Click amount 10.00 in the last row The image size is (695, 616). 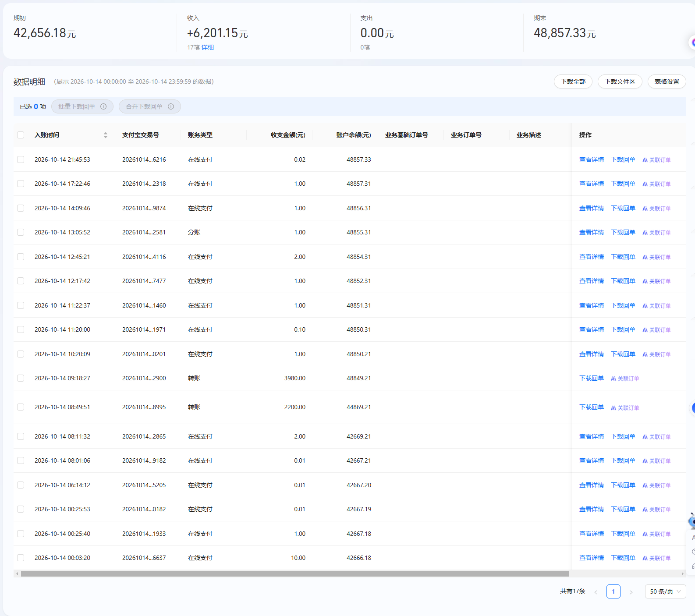click(x=298, y=558)
